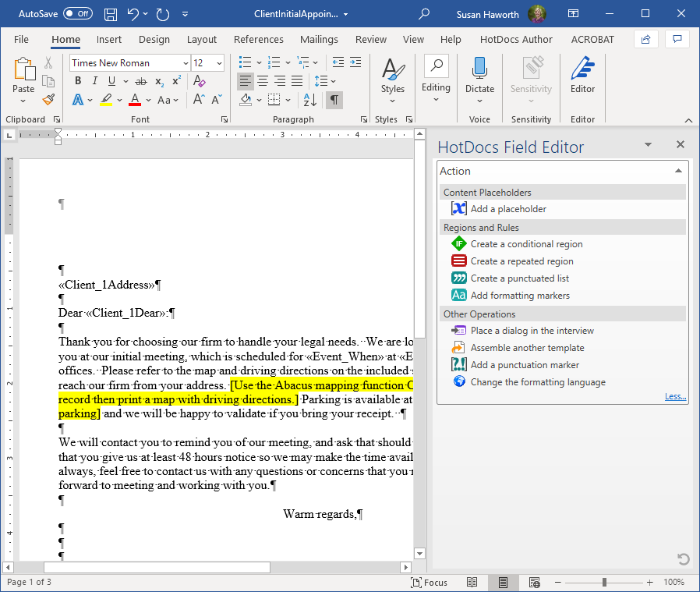This screenshot has width=700, height=592.
Task: Open the font size dropdown
Action: 219,63
